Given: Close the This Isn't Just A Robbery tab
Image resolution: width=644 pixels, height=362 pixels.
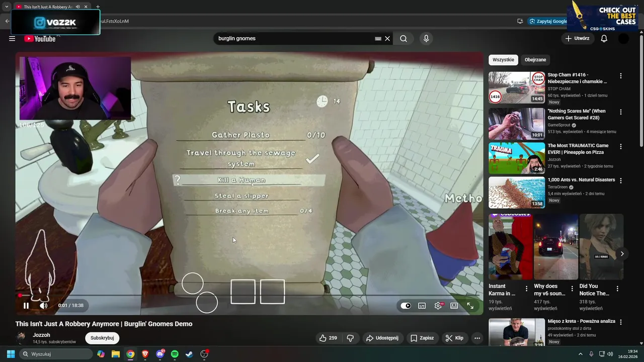Looking at the screenshot, I should coord(86,7).
